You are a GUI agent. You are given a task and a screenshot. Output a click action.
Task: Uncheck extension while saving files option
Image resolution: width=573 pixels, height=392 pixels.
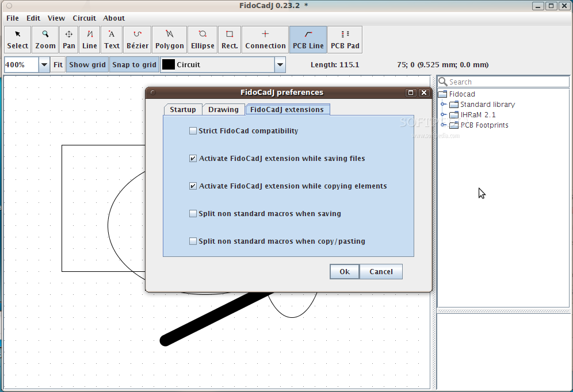point(193,159)
